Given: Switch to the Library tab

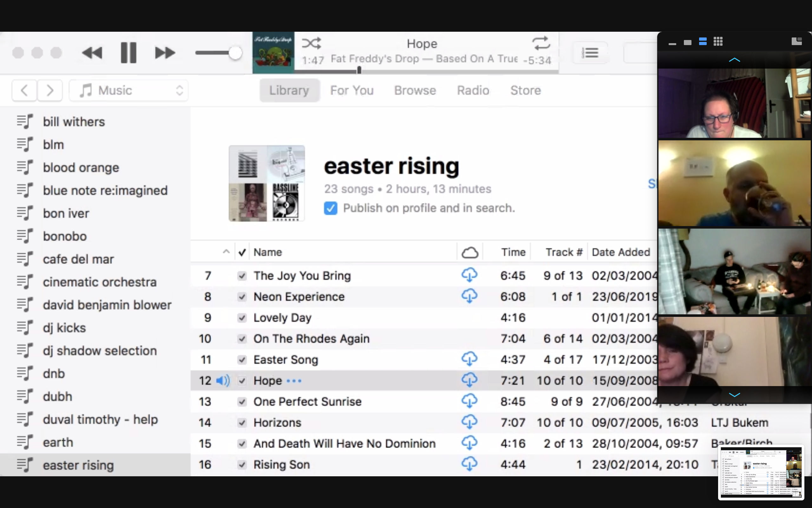Looking at the screenshot, I should [289, 90].
